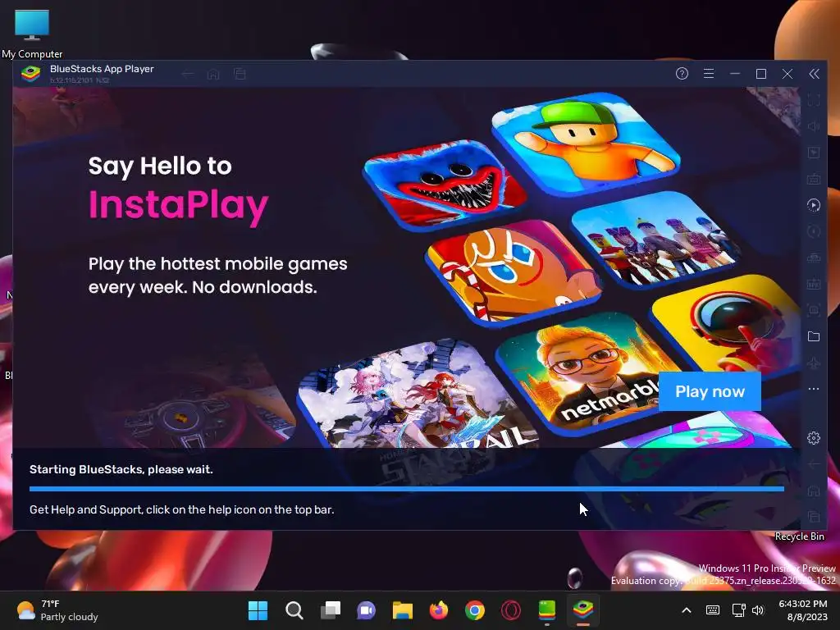Launch Google Chrome from the taskbar
The width and height of the screenshot is (840, 630).
(x=475, y=610)
